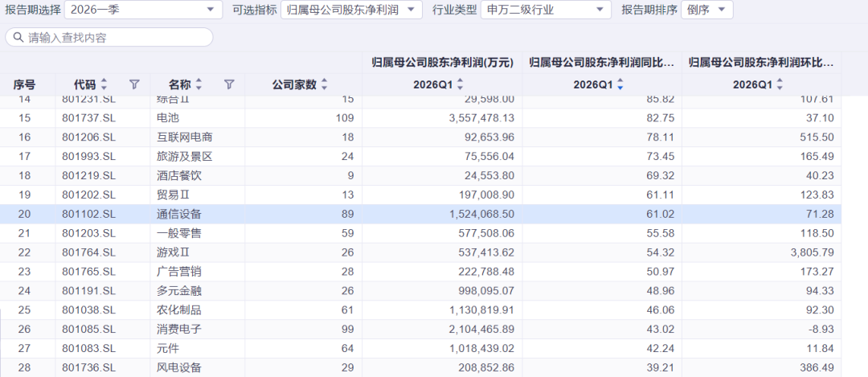Sort 2026Q1 under 净利润同比 column
The height and width of the screenshot is (377, 868).
click(x=620, y=84)
